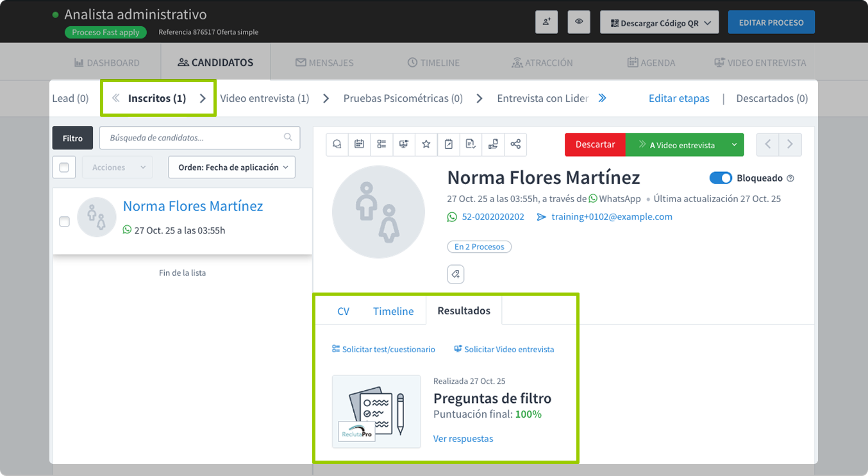Open the Ver respuestas link
868x476 pixels.
pos(463,439)
